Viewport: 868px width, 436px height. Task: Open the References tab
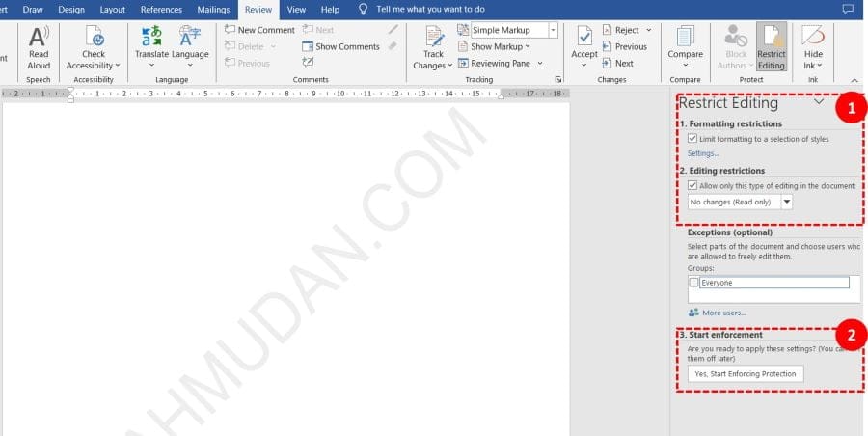pyautogui.click(x=161, y=10)
